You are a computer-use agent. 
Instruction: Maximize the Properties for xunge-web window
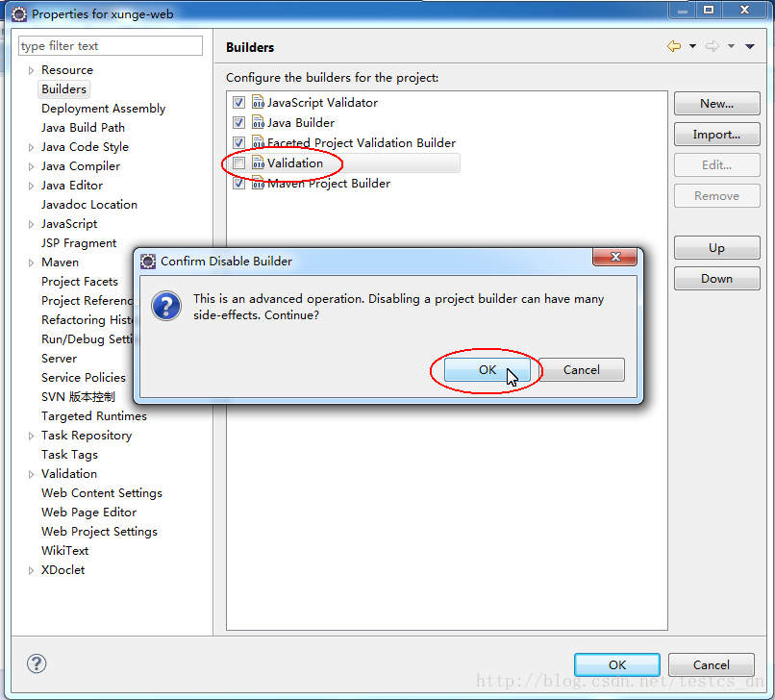pos(709,11)
